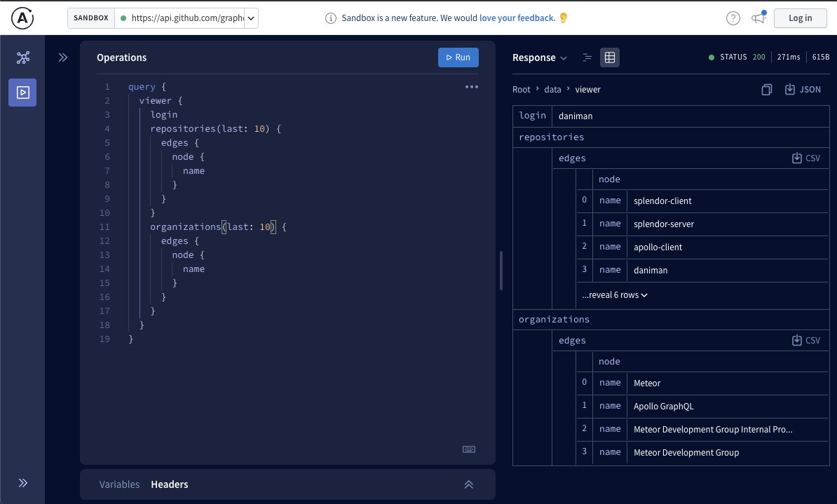The image size is (837, 504).
Task: Select the splendor-client repository row
Action: [702, 200]
